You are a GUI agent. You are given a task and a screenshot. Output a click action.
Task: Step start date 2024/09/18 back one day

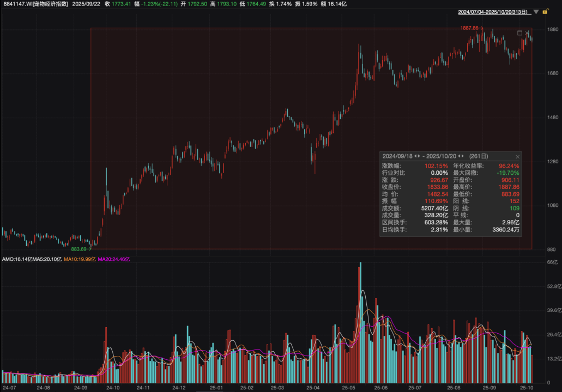click(415, 156)
